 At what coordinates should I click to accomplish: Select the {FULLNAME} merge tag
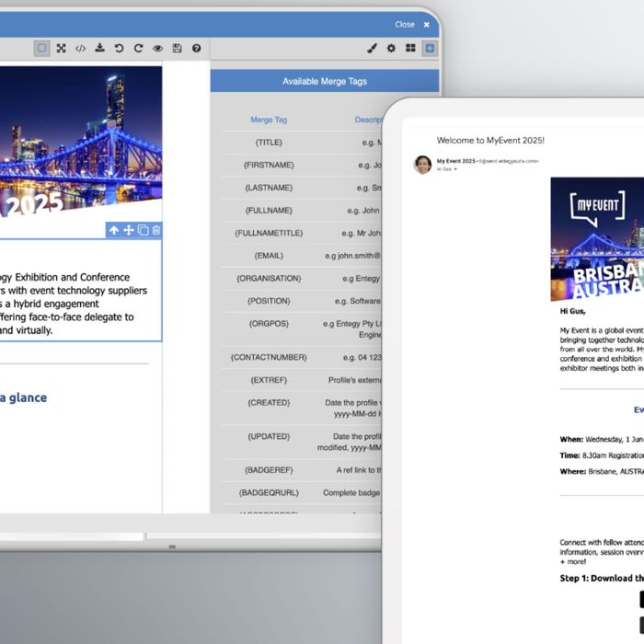pyautogui.click(x=269, y=211)
